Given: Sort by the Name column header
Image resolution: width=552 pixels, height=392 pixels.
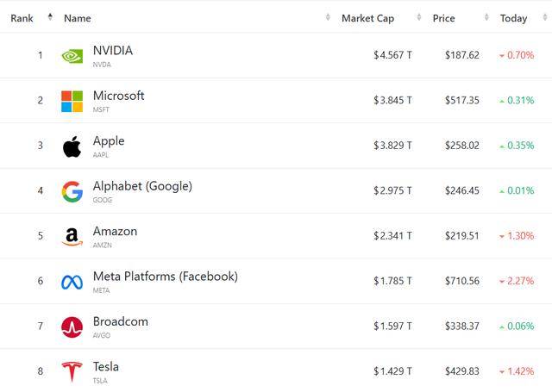Looking at the screenshot, I should (x=78, y=18).
